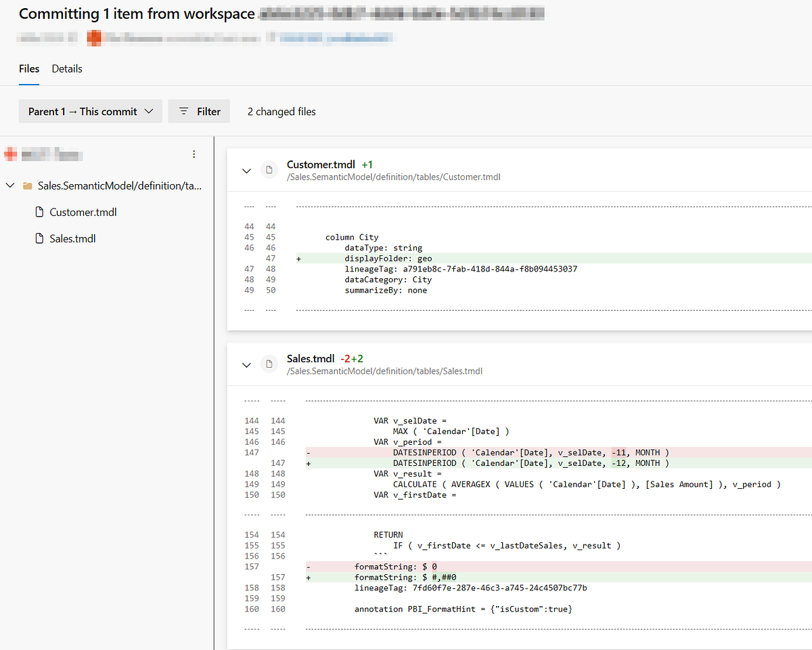812x650 pixels.
Task: Click the file icon beside Customer.tmdl in tree
Action: [x=39, y=213]
